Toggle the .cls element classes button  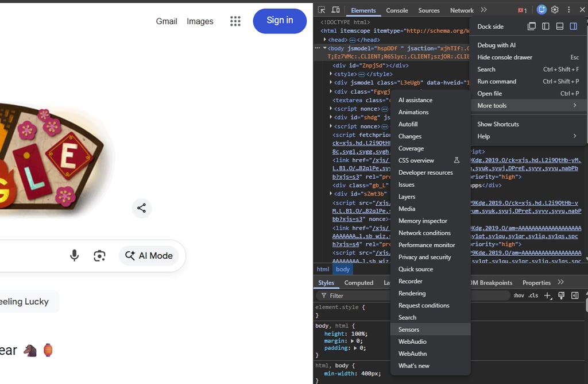point(533,296)
